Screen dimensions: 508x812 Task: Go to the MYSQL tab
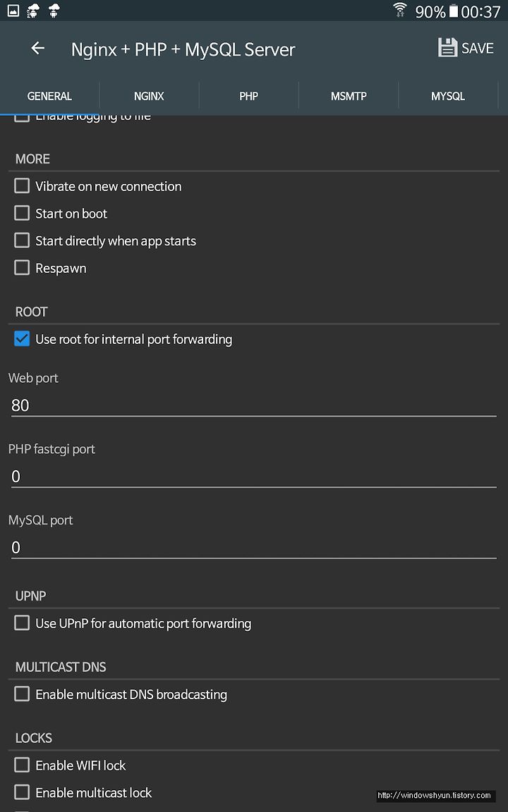[x=448, y=97]
